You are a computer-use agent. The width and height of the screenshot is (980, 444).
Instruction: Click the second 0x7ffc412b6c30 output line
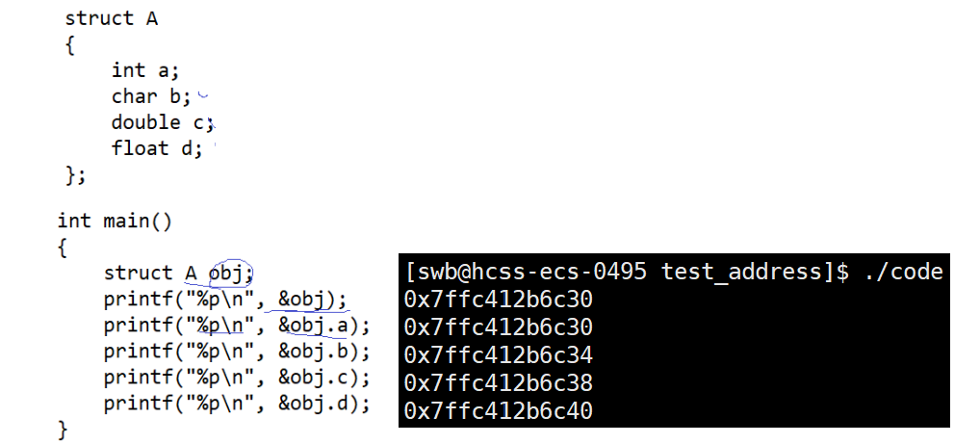(498, 327)
